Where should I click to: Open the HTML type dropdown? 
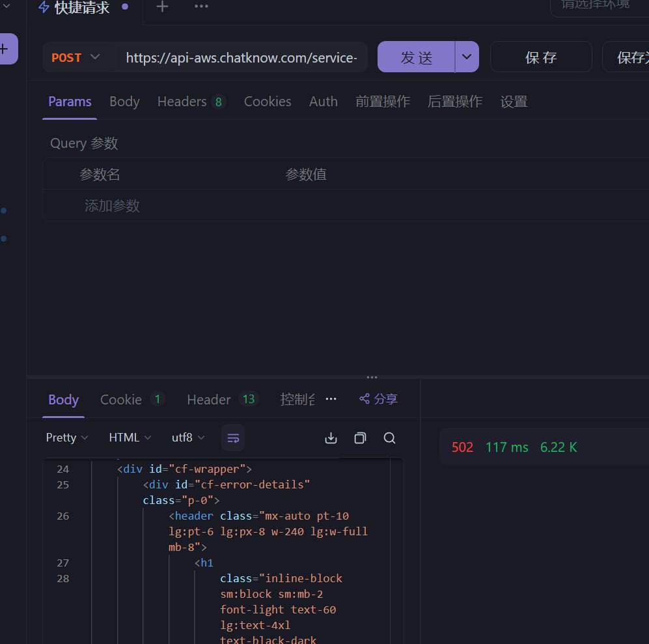click(130, 438)
